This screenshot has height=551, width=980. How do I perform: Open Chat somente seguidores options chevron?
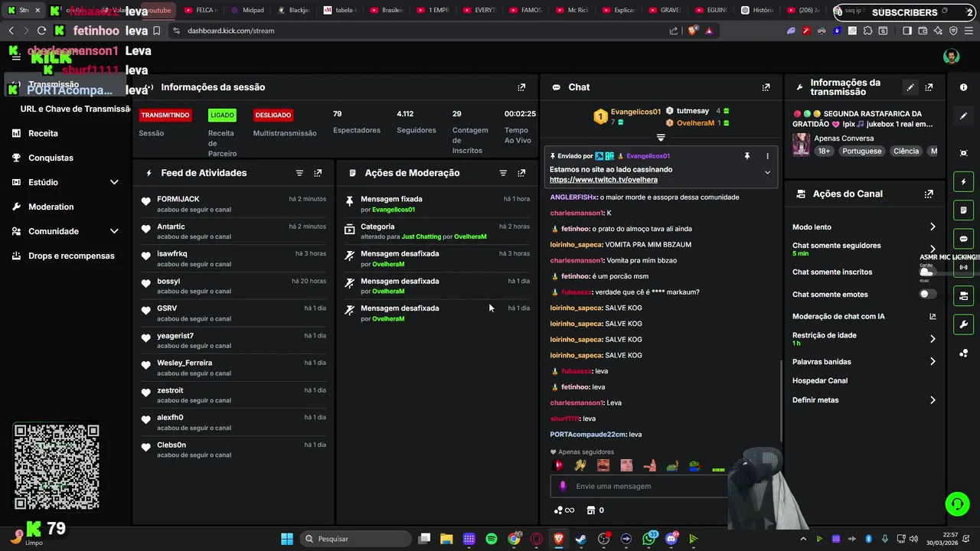[x=933, y=249]
